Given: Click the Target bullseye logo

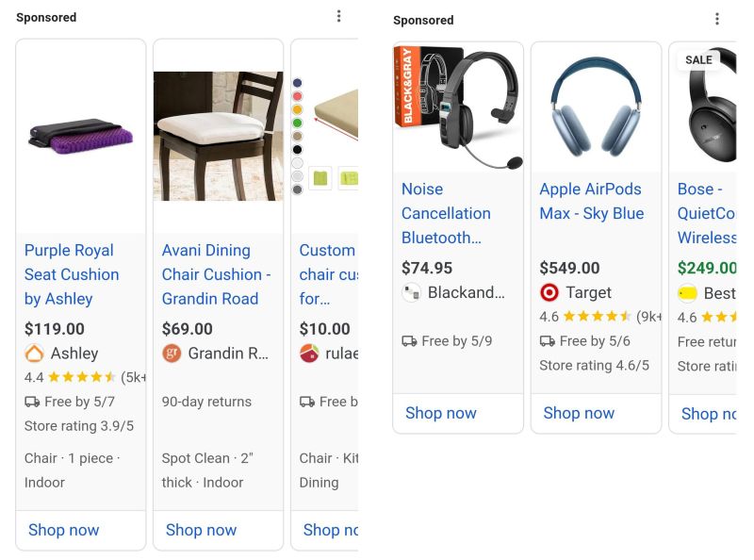Looking at the screenshot, I should click(549, 292).
